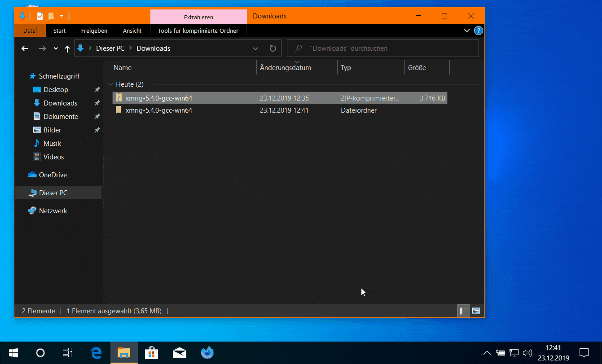Switch to large thumbnails view layout
Image resolution: width=602 pixels, height=364 pixels.
pyautogui.click(x=476, y=311)
